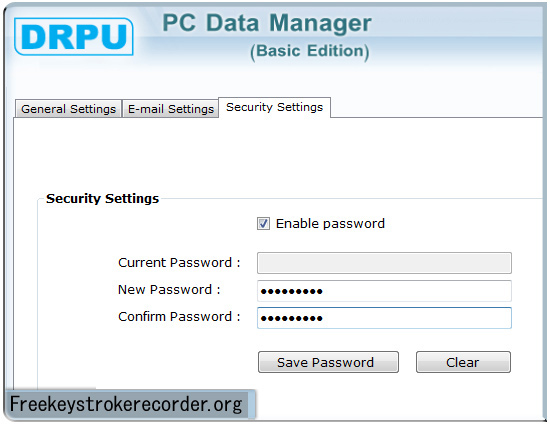Click inside the Confirm Password field
Viewport: 550px width, 424px height.
coord(384,318)
